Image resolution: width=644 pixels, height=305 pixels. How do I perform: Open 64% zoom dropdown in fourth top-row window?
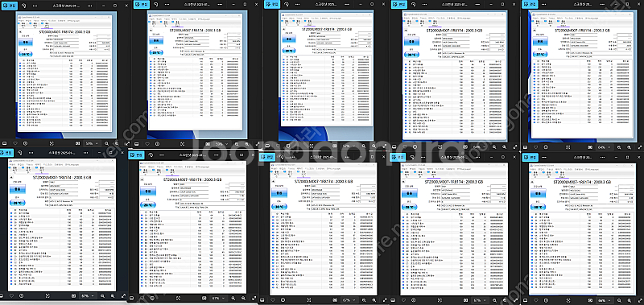point(479,146)
